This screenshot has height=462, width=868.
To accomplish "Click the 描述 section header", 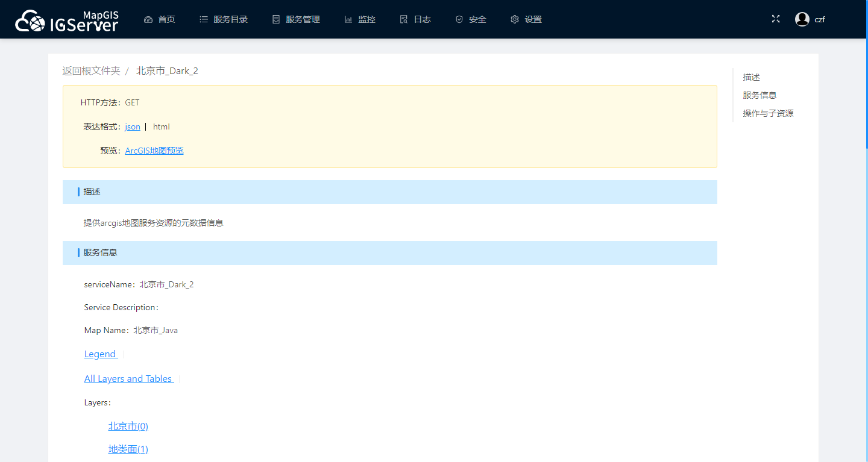I will pyautogui.click(x=390, y=192).
